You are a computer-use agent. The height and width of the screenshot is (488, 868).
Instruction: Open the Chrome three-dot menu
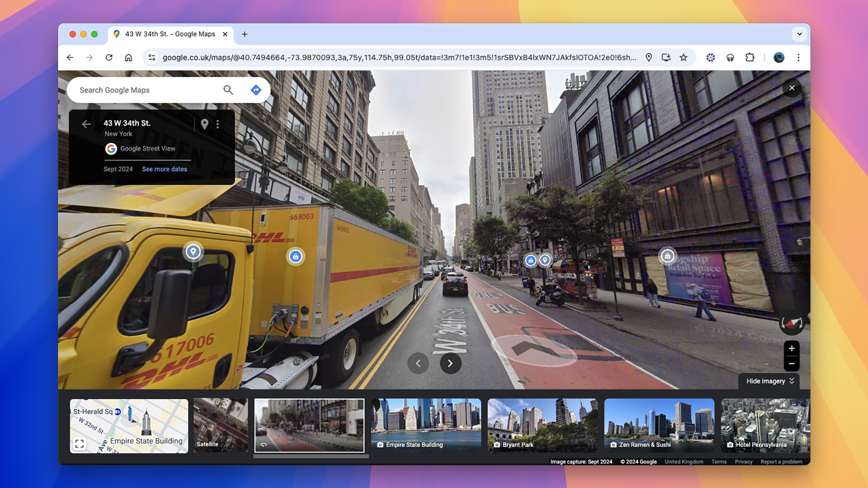point(798,57)
